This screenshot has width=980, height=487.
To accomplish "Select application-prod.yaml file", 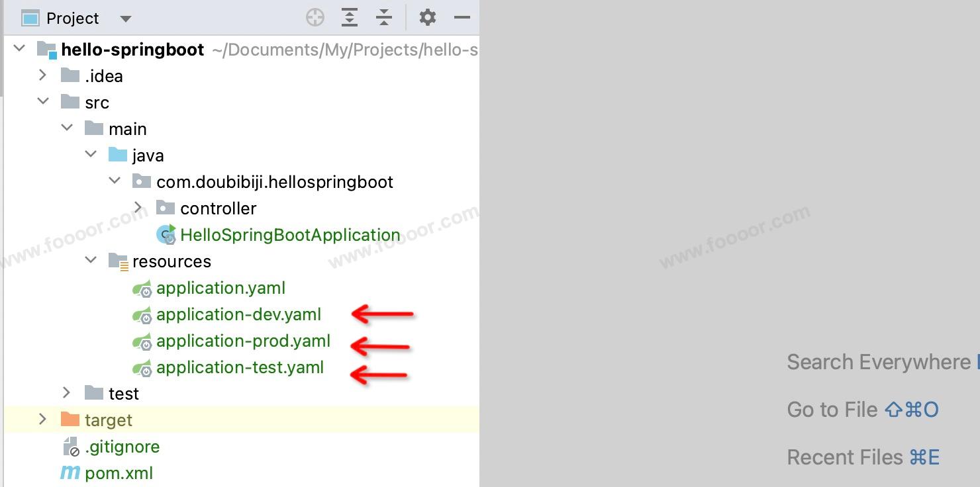I will pyautogui.click(x=243, y=341).
